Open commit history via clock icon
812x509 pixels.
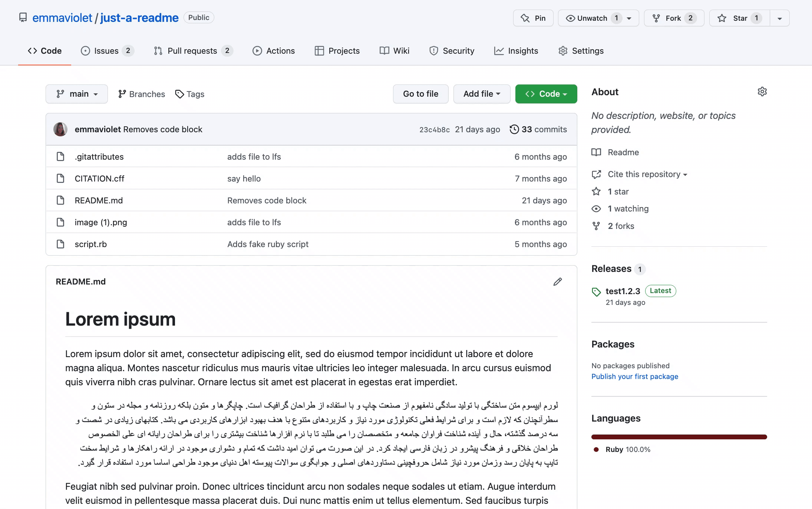(514, 129)
